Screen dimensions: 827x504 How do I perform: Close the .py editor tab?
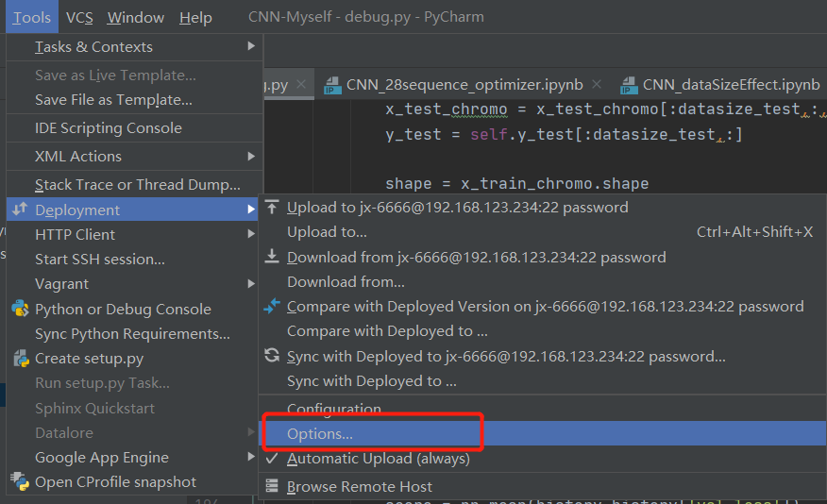pyautogui.click(x=301, y=84)
